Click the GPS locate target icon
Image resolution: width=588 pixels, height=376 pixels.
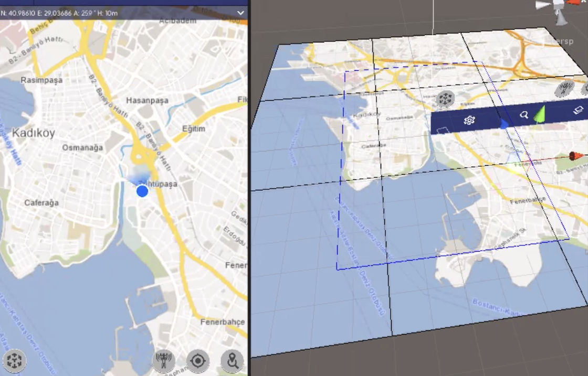tap(198, 361)
